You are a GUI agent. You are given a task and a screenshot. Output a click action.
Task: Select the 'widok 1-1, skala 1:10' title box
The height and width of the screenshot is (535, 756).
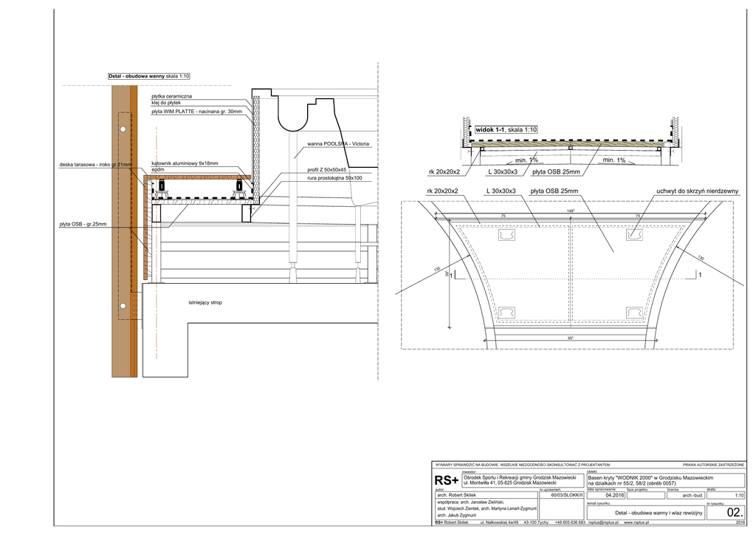[x=506, y=129]
